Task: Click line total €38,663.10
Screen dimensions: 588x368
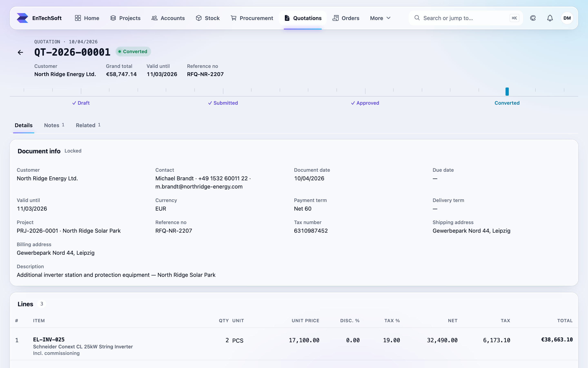Action: tap(557, 340)
